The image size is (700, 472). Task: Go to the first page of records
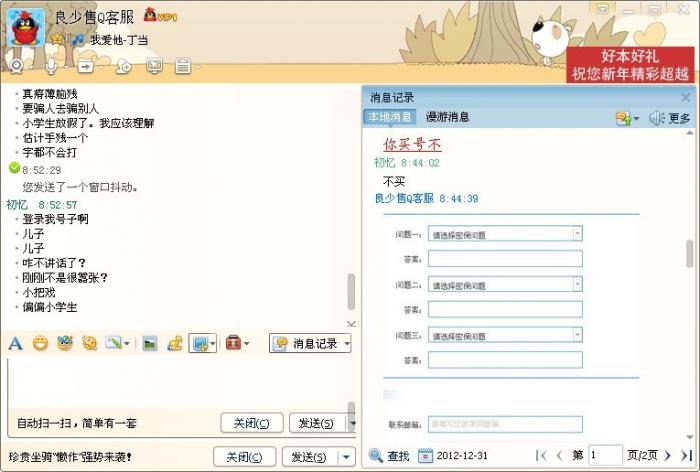click(x=542, y=455)
